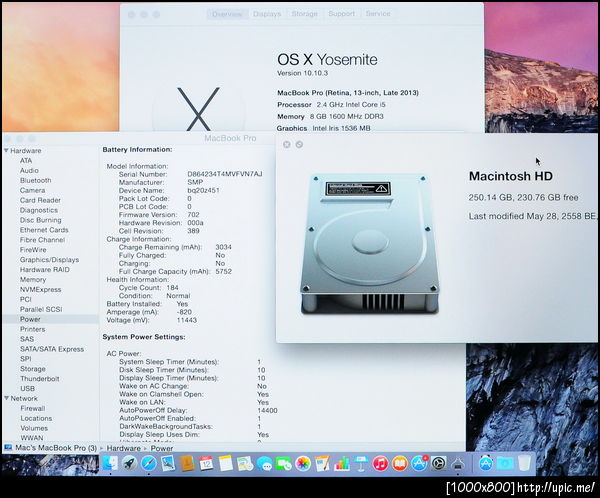Image resolution: width=600 pixels, height=498 pixels.
Task: Launch Launchpad rocket icon in Dock
Action: coord(130,464)
